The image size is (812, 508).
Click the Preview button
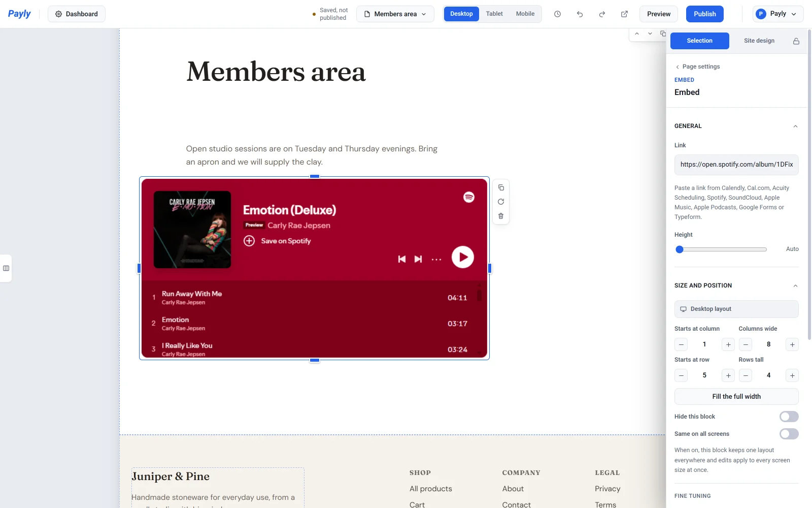(x=659, y=14)
